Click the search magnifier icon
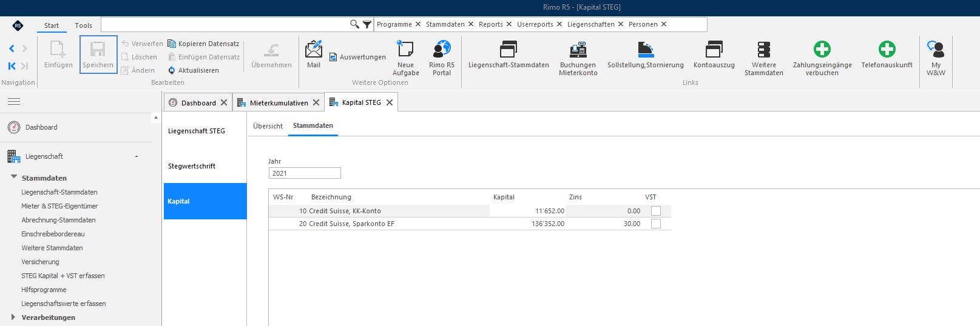 tap(354, 24)
